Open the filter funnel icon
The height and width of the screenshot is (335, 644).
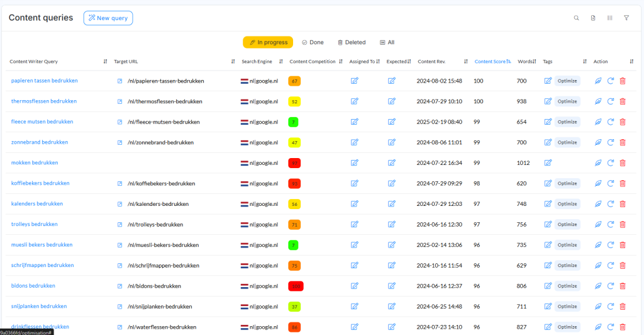pos(626,18)
